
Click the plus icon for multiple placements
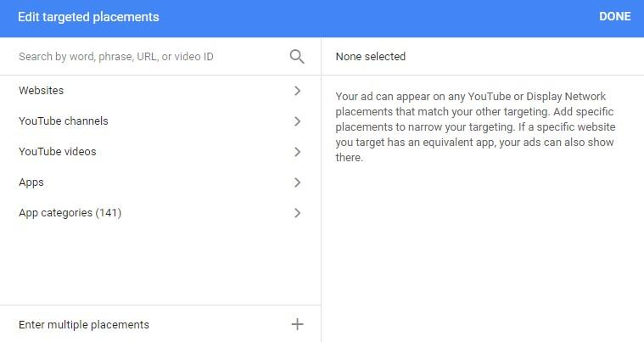[297, 324]
